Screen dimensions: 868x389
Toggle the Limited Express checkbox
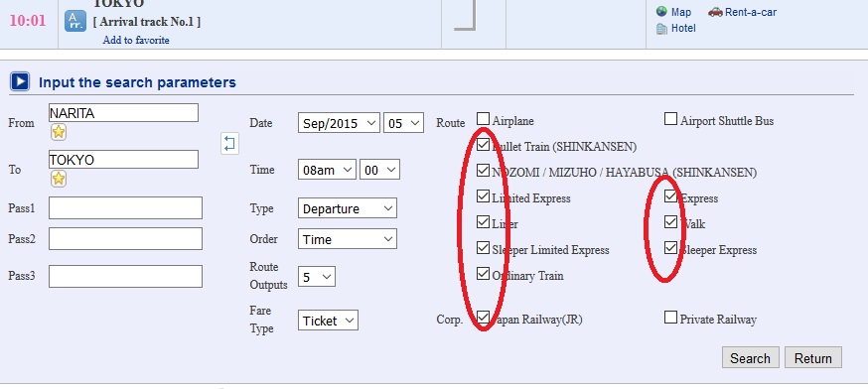pos(484,196)
